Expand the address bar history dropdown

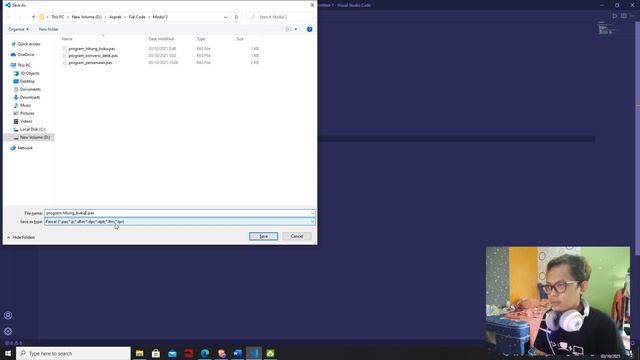(225, 17)
